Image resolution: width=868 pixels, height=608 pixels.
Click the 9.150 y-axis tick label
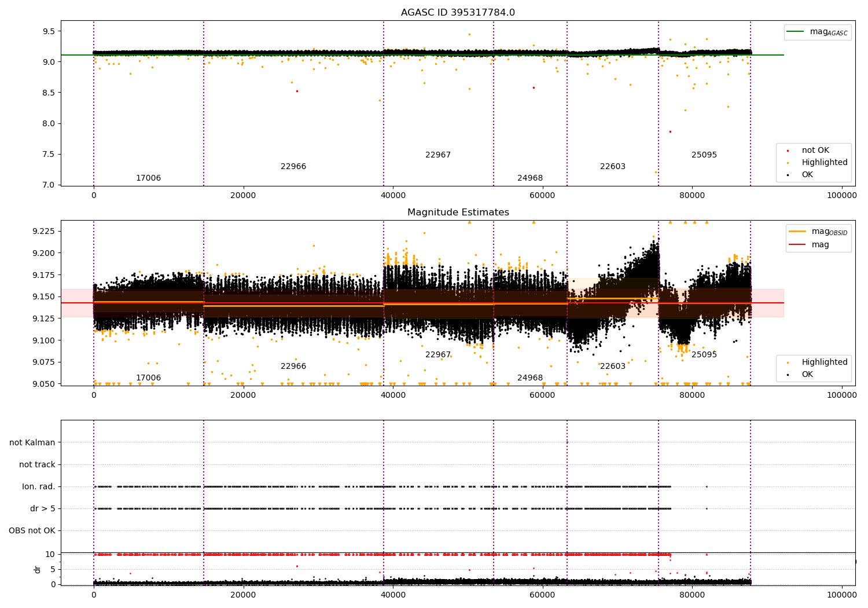(44, 296)
